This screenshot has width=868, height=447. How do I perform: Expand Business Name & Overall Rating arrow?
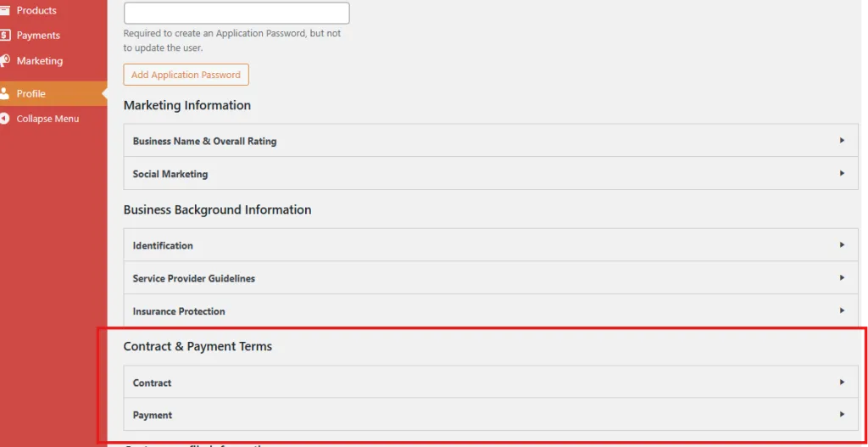pyautogui.click(x=842, y=141)
